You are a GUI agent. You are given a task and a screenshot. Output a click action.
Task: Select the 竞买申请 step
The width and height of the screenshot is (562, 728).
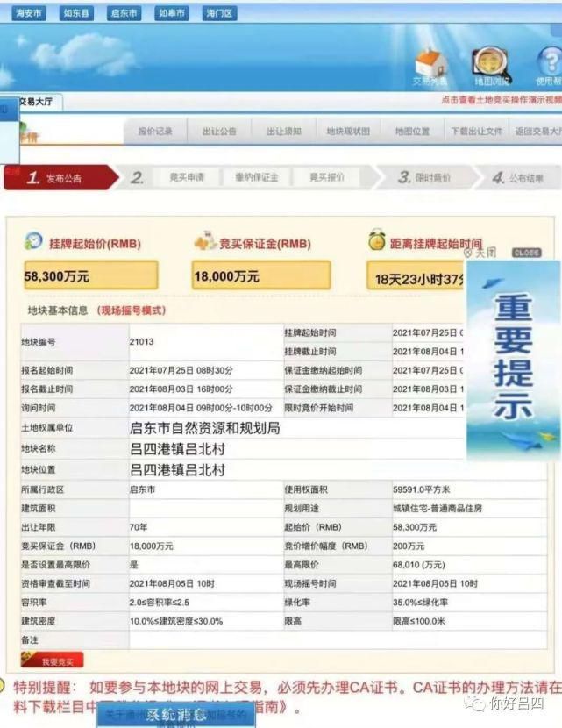187,177
